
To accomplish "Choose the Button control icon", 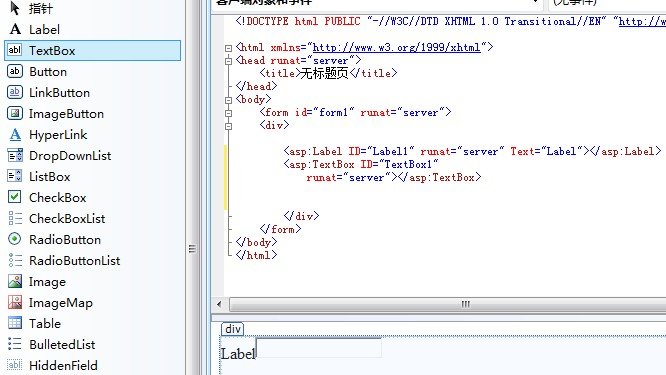I will click(x=15, y=71).
